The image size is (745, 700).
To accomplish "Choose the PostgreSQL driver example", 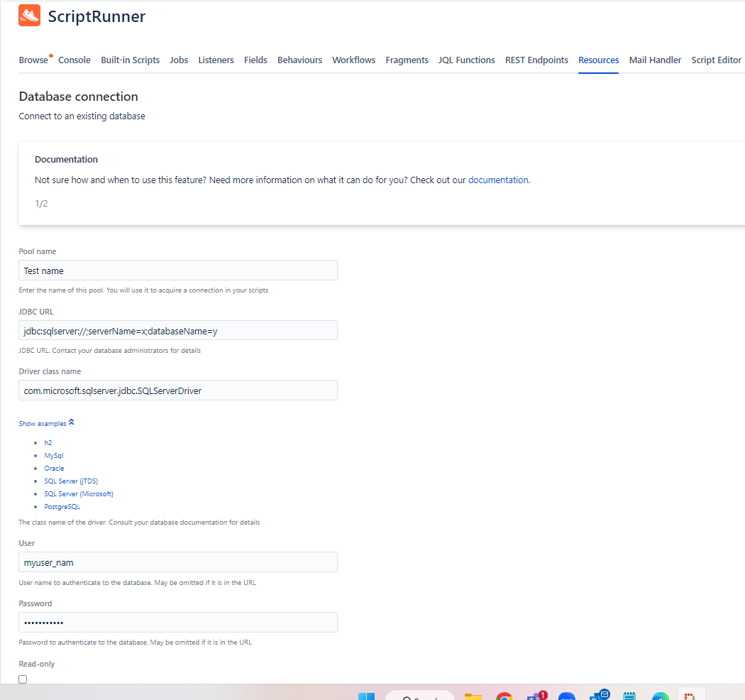I will 62,506.
